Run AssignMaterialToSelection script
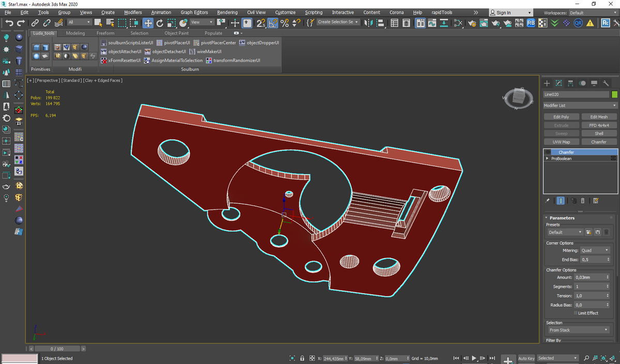 [174, 60]
